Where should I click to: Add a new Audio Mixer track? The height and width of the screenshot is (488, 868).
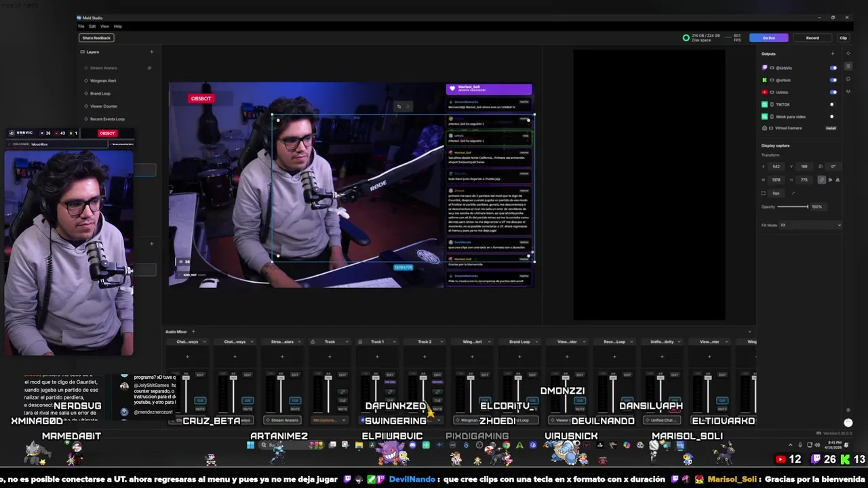[193, 331]
